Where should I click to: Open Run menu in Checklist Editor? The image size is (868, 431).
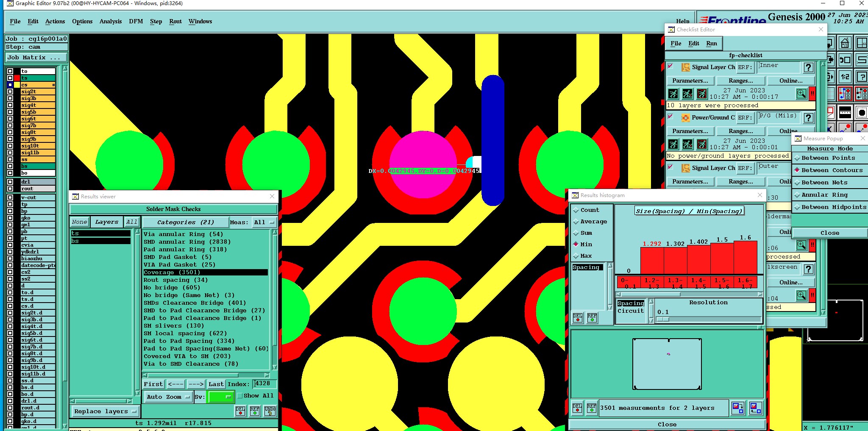coord(712,44)
